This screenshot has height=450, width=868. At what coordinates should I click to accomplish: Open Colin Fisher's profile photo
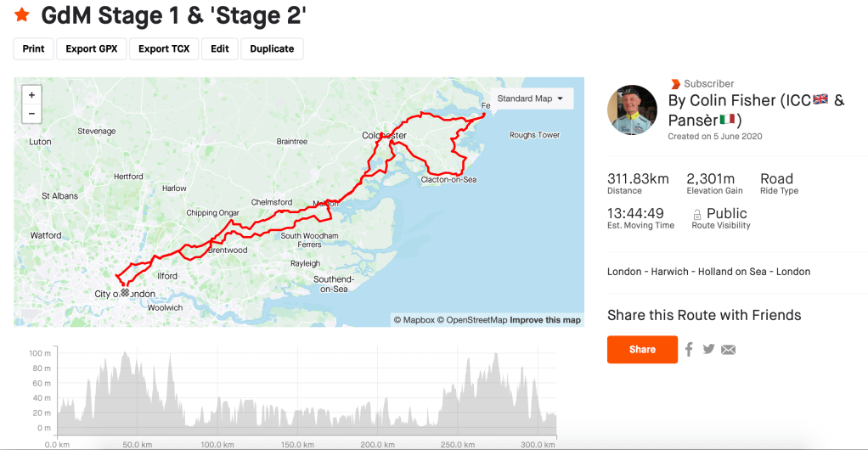[633, 110]
